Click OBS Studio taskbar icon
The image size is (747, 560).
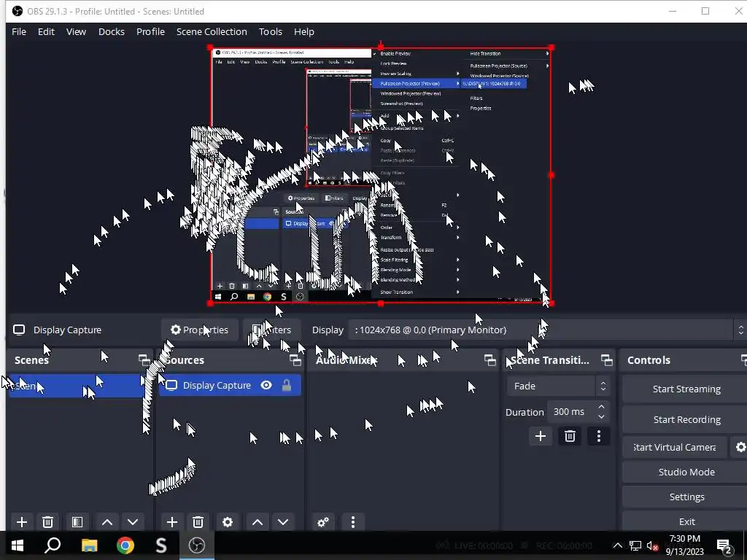tap(197, 545)
